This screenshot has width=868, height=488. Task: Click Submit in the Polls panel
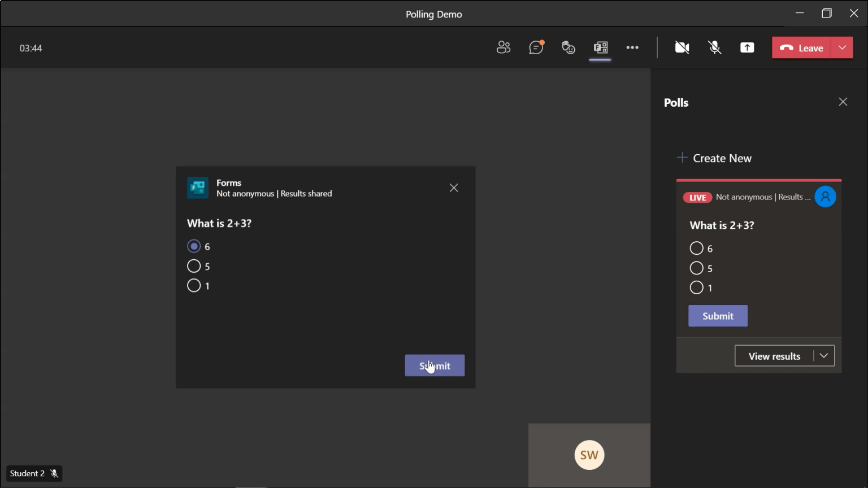coord(718,316)
